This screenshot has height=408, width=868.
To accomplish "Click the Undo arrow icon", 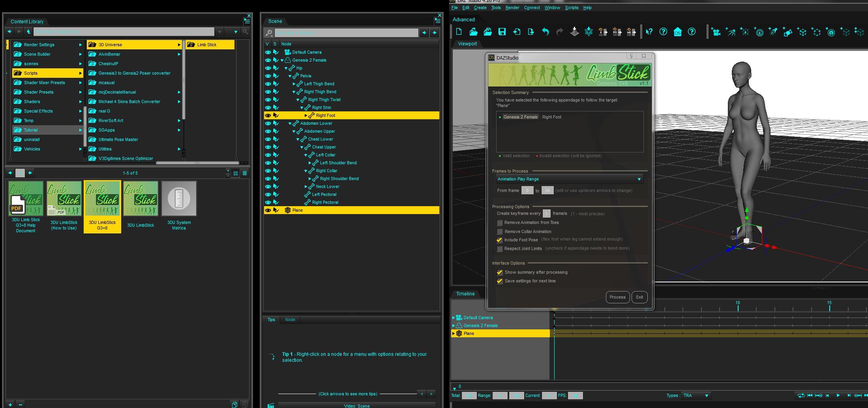I will tap(546, 32).
